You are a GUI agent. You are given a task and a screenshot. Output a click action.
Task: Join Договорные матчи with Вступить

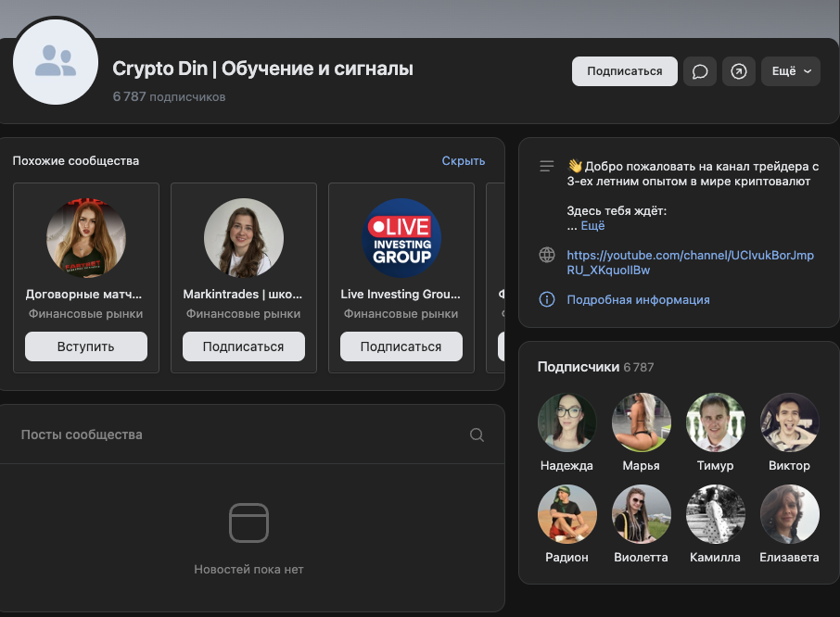click(86, 346)
